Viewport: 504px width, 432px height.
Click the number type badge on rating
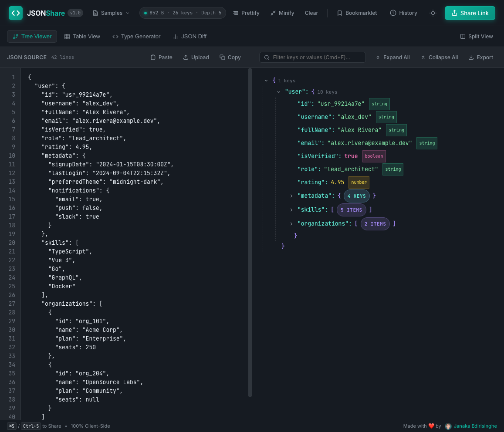359,182
